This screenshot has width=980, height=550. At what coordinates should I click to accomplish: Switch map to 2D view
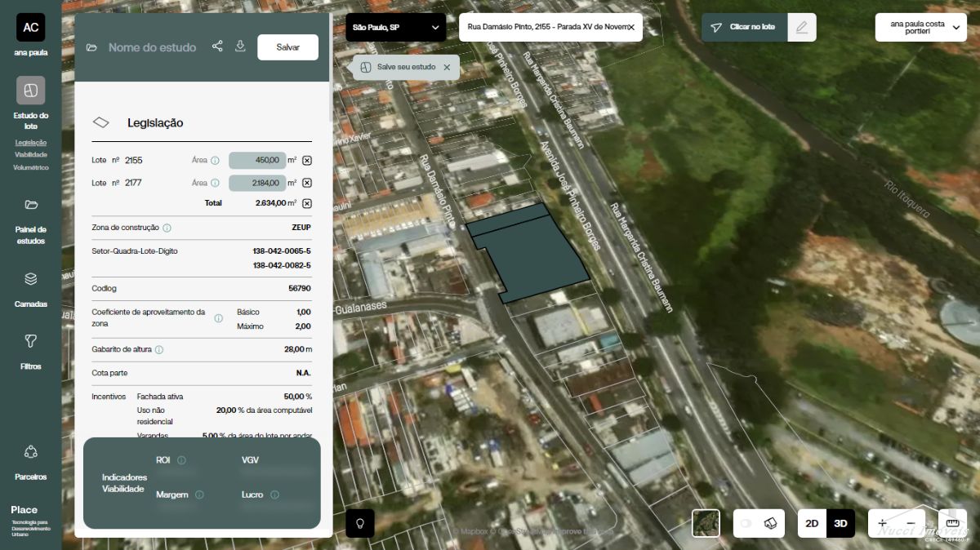812,523
